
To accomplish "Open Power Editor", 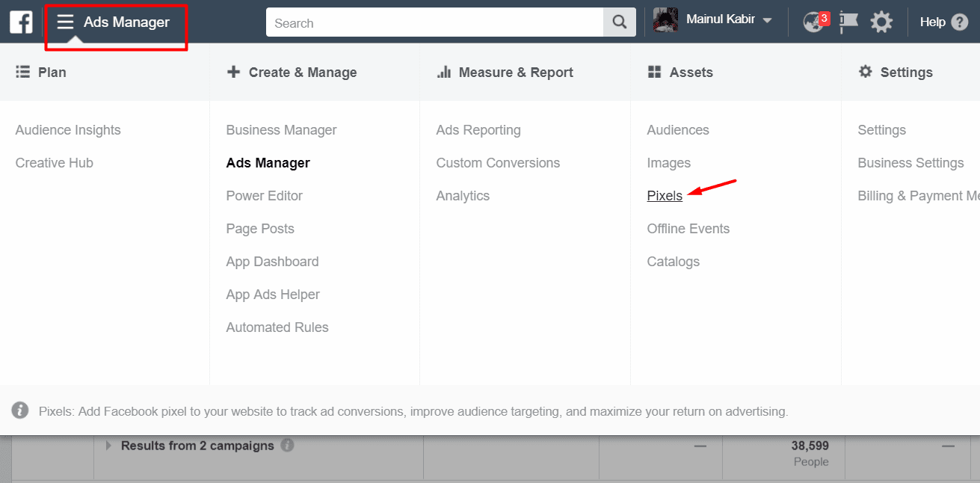I will point(265,196).
